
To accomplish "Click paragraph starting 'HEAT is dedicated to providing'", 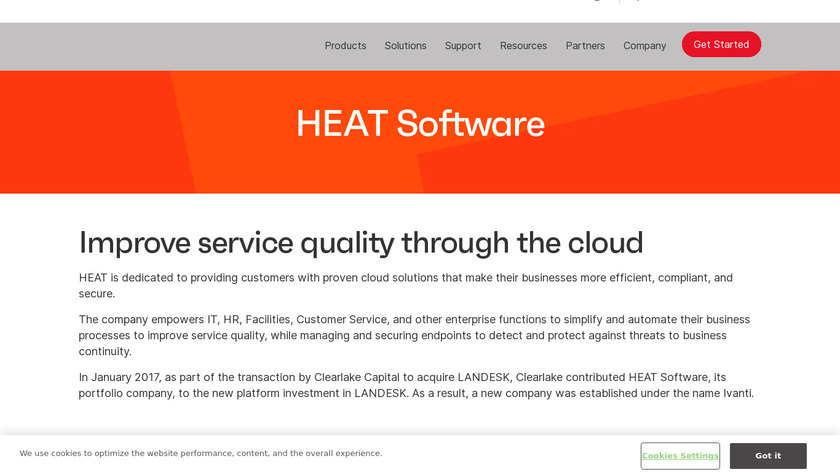I will pos(406,286).
